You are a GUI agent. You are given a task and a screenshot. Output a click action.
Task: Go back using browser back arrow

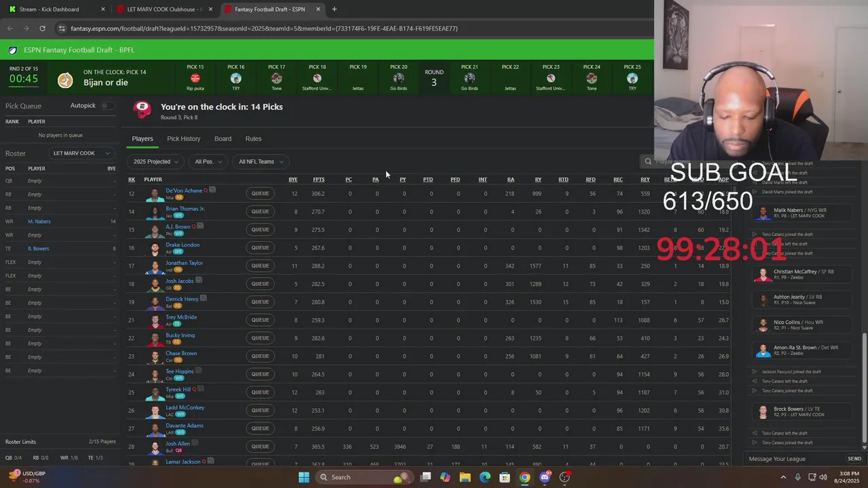9,28
